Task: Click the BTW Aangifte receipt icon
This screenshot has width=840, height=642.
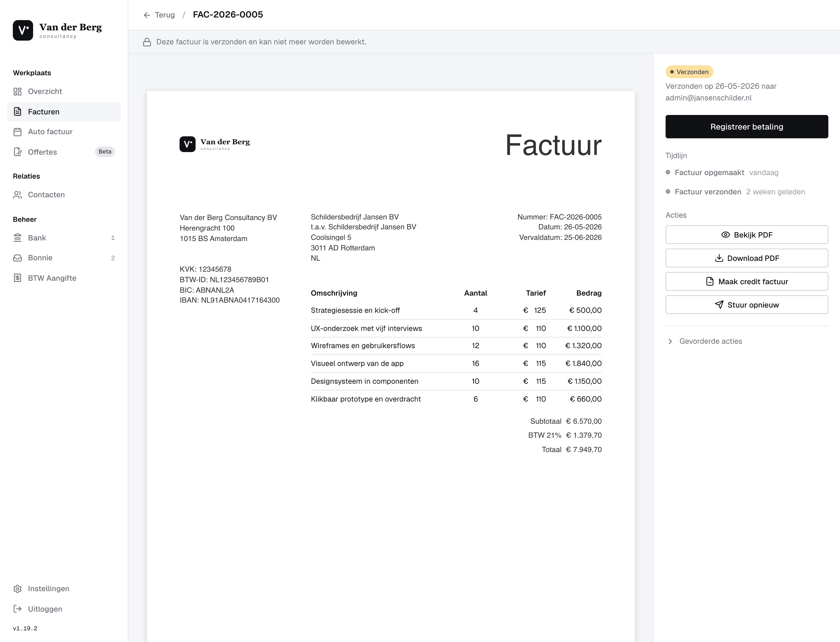Action: [17, 278]
